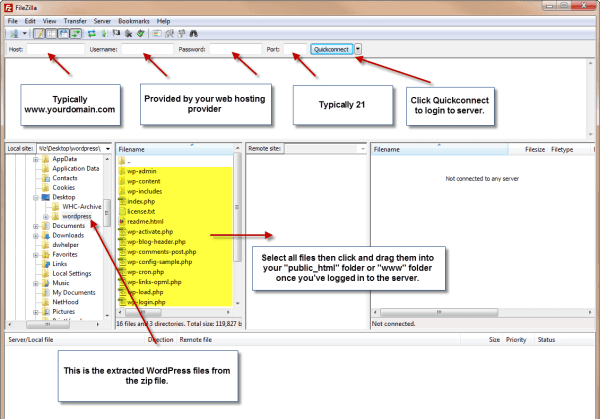Focus the Host input field
This screenshot has height=419, width=600.
tap(55, 49)
